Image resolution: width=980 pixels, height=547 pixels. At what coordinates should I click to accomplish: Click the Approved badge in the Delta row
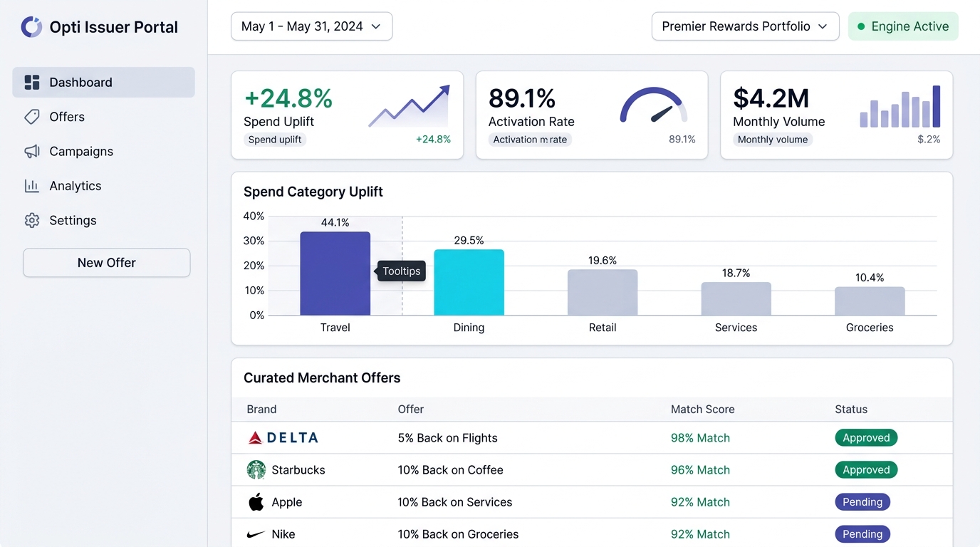pyautogui.click(x=866, y=438)
